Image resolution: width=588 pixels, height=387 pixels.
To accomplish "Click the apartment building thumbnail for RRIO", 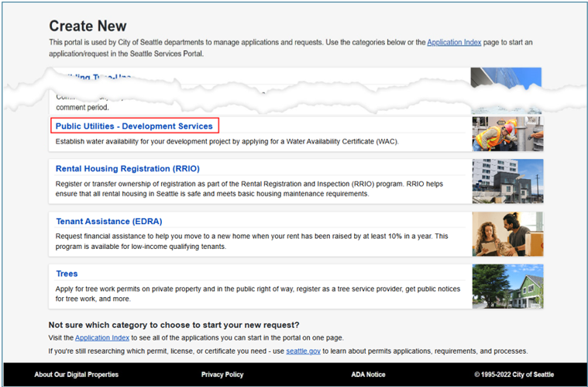I will pos(507,181).
